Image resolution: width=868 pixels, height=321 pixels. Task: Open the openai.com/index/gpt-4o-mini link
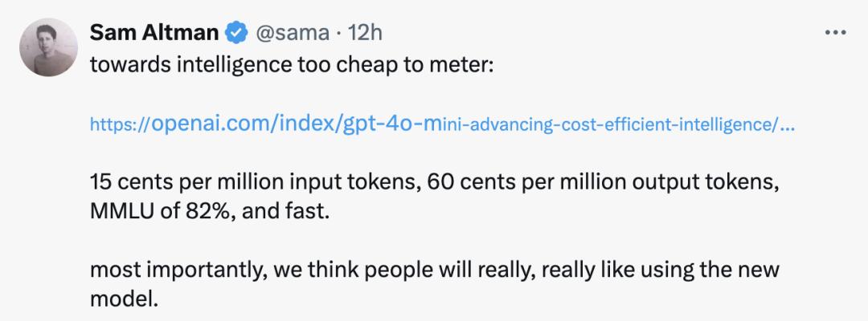pos(442,124)
